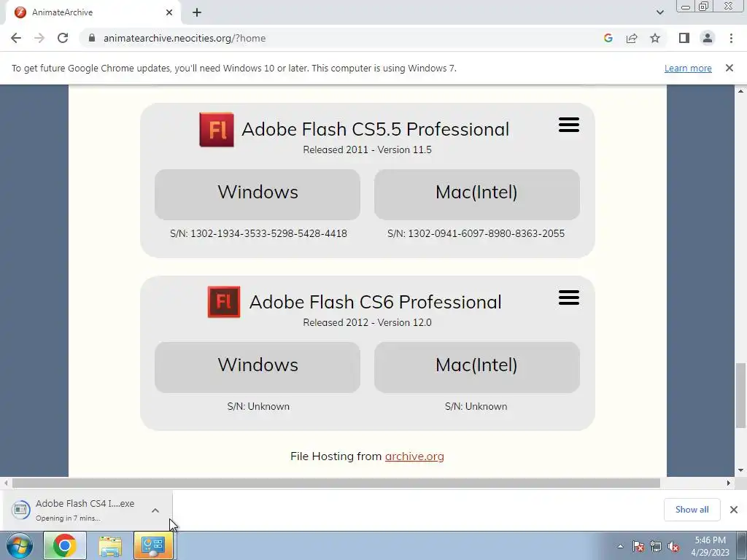Image resolution: width=747 pixels, height=560 pixels.
Task: Download Flash CS5.5 for Mac(Intel)
Action: click(477, 194)
